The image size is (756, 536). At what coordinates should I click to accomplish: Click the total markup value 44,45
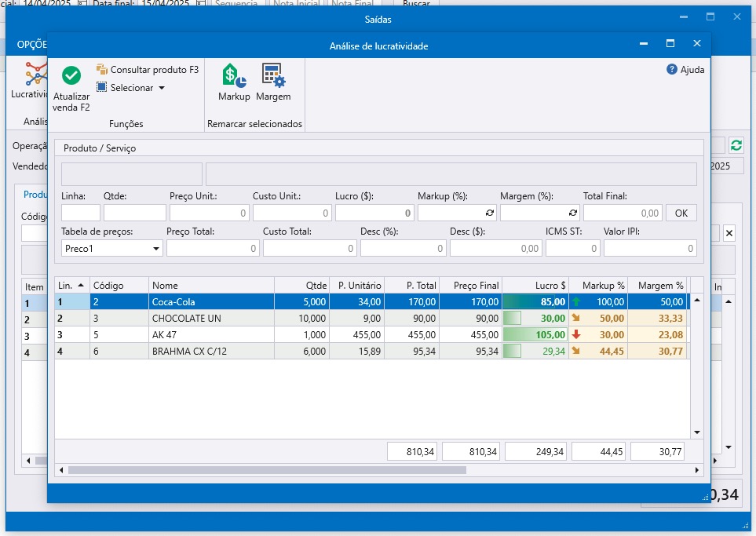click(598, 452)
